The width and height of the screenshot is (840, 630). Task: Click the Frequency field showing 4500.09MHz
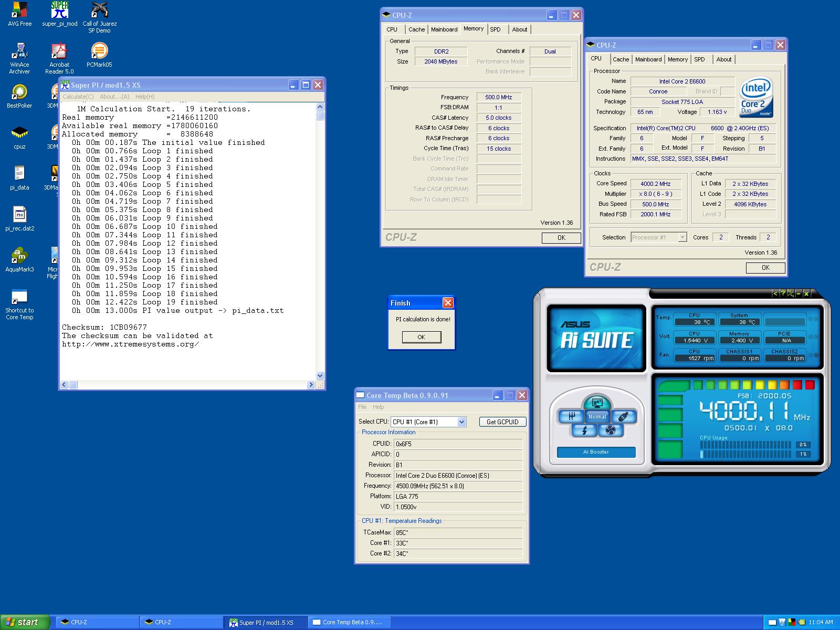pyautogui.click(x=458, y=486)
